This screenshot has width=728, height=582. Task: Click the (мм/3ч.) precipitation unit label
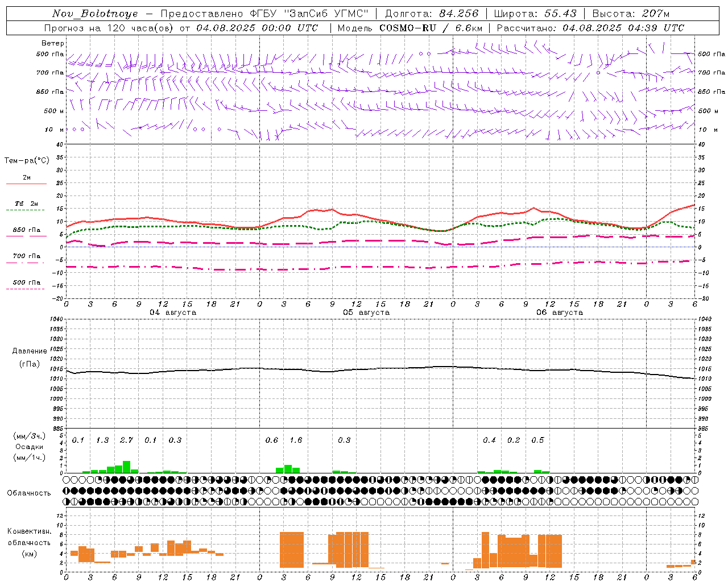(30, 436)
